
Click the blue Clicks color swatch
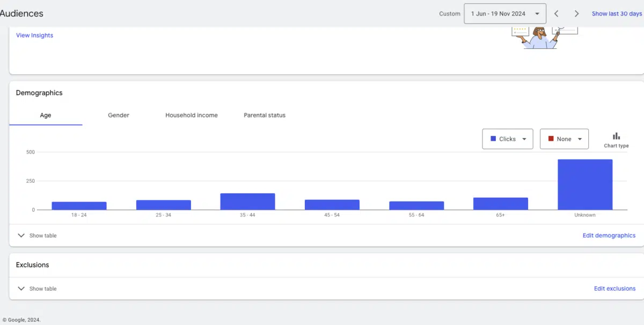[493, 139]
